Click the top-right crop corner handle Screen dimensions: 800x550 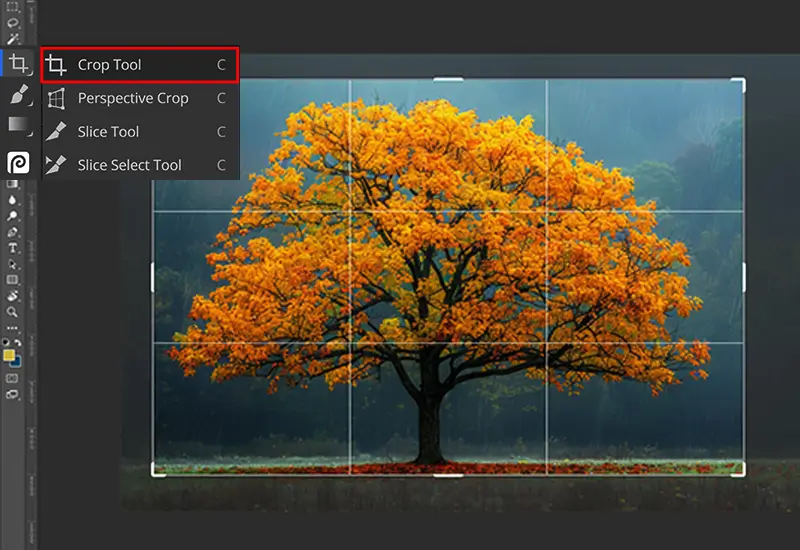tap(741, 82)
